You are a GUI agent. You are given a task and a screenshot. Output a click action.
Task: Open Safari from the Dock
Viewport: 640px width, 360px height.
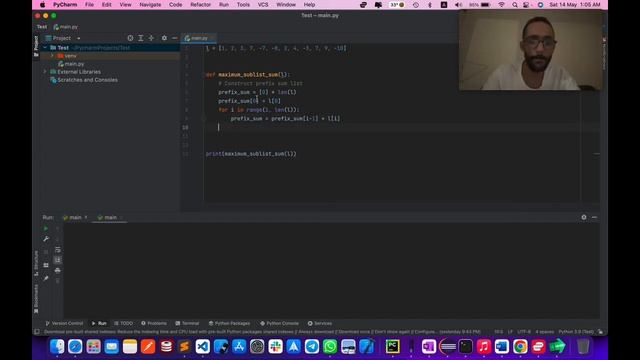(x=75, y=347)
